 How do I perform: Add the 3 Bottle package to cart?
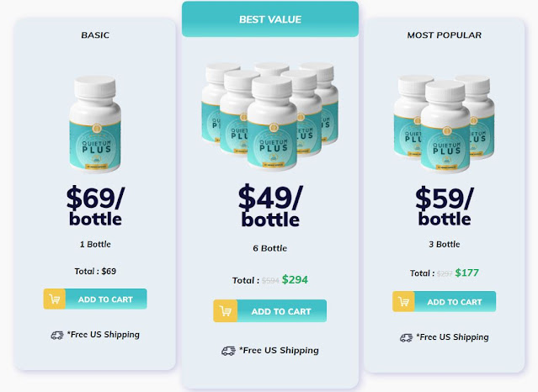(444, 301)
